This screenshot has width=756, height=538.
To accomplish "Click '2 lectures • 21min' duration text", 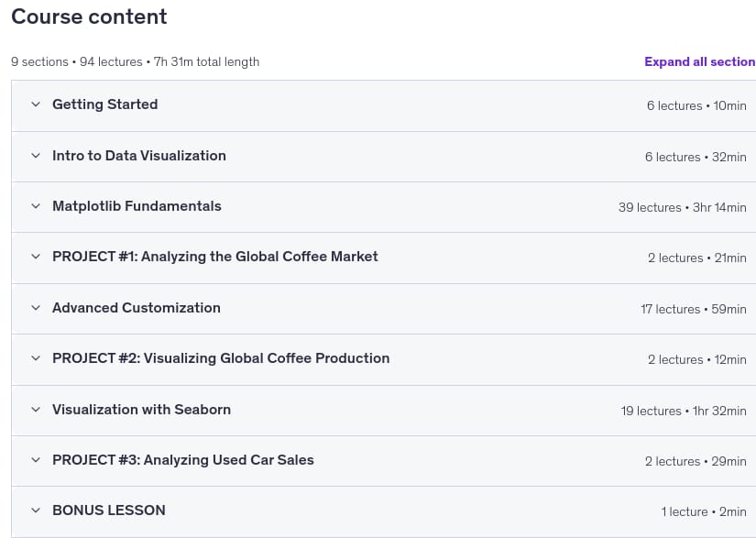I will click(697, 258).
